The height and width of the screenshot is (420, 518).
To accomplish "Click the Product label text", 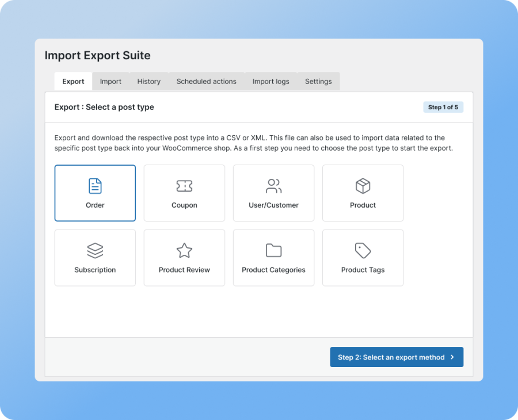I will (x=363, y=205).
